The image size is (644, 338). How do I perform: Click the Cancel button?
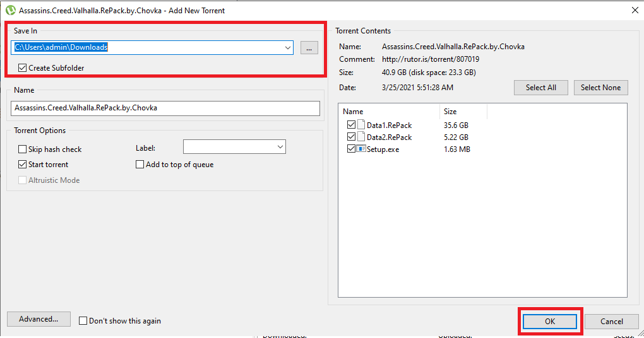click(612, 322)
